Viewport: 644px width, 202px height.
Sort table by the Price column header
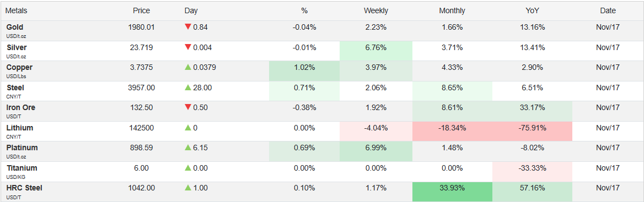[x=141, y=11]
